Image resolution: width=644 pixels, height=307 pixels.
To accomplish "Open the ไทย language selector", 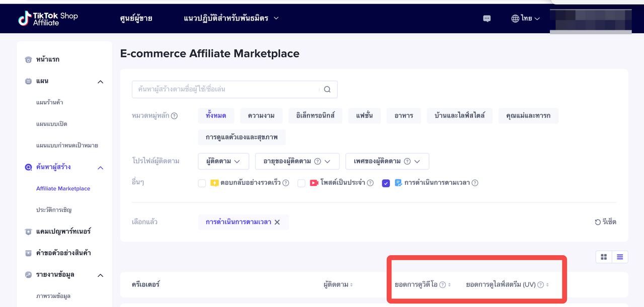I will (525, 19).
